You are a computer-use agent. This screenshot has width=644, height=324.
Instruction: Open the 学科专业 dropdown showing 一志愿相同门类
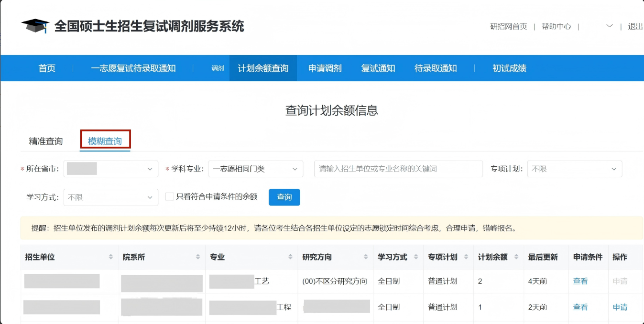click(256, 169)
